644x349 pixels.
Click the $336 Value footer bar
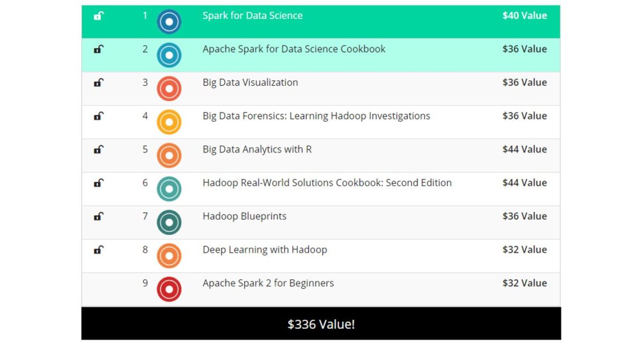[322, 324]
